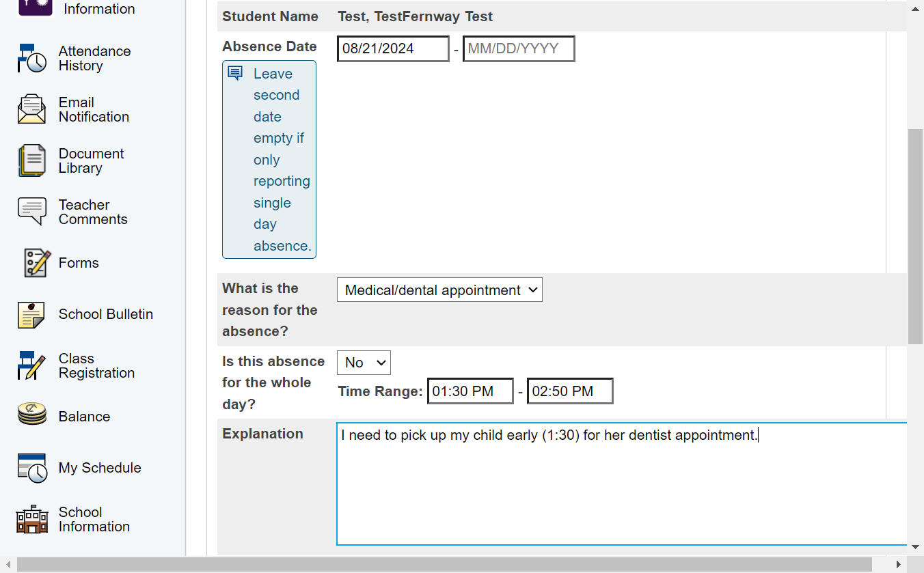Open the My Schedule clock icon
This screenshot has width=924, height=573.
[x=32, y=468]
